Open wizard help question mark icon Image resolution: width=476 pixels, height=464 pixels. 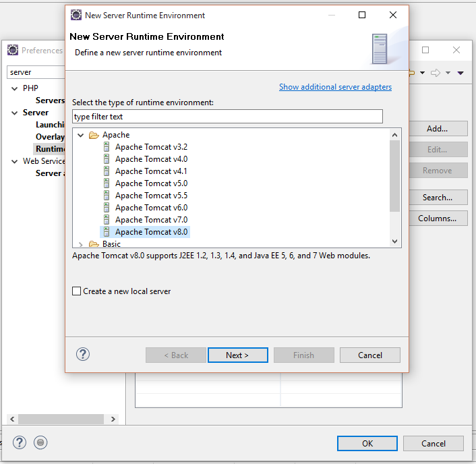tap(82, 354)
